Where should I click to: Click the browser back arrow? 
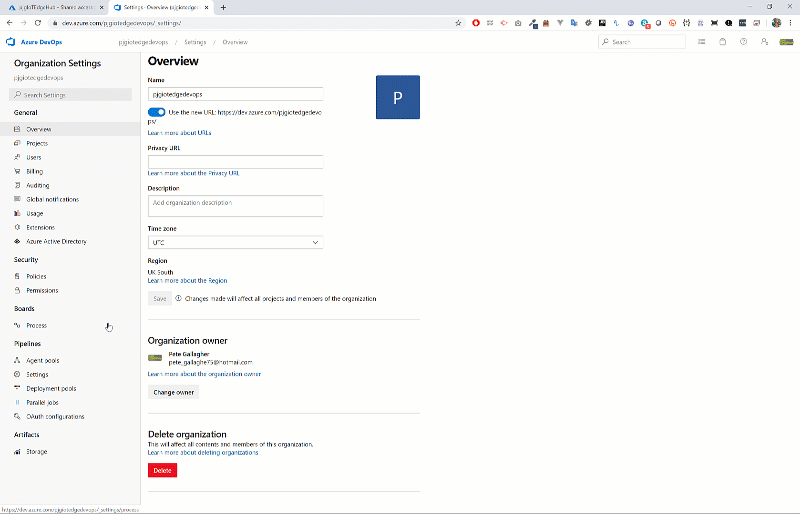click(10, 23)
